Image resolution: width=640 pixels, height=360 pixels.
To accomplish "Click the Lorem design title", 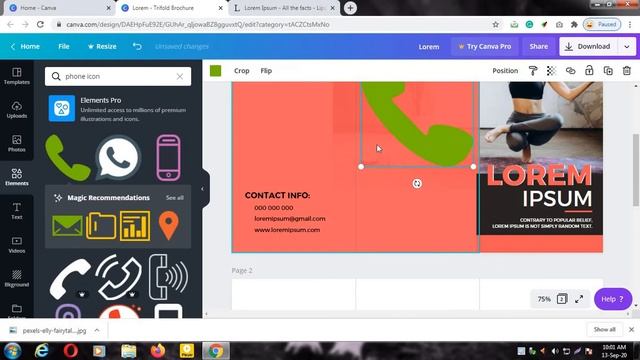I will pyautogui.click(x=429, y=47).
